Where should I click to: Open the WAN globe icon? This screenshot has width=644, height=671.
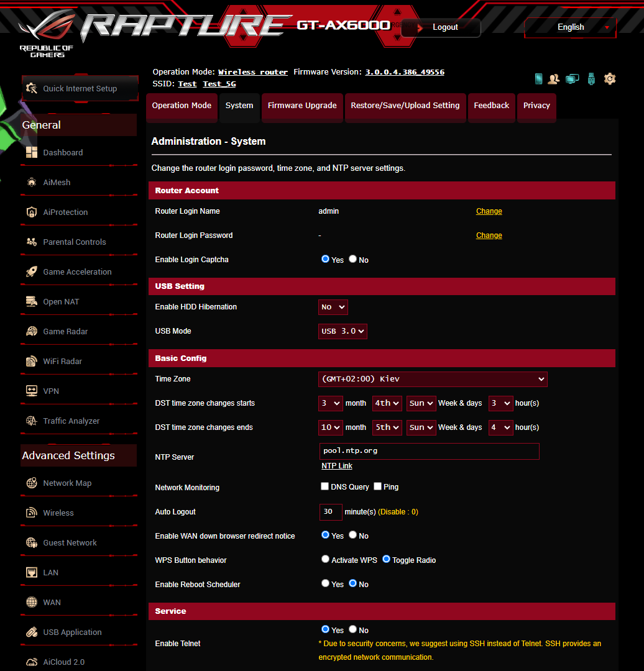coord(32,603)
